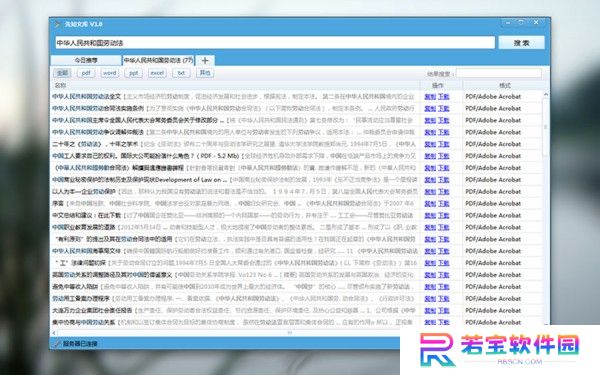Switch to the 今日推荐 tab
This screenshot has width=600, height=375.
click(86, 60)
